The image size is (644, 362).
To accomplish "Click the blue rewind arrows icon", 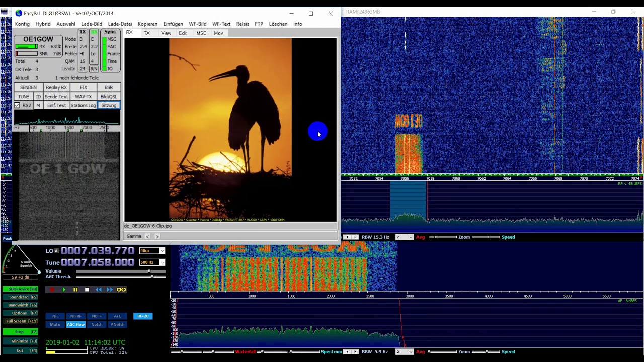I will click(99, 290).
